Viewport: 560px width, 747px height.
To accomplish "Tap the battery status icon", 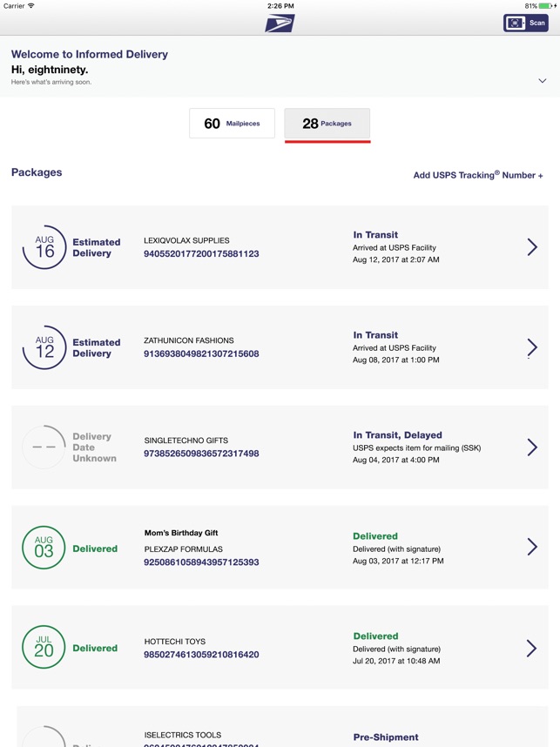I will point(546,6).
